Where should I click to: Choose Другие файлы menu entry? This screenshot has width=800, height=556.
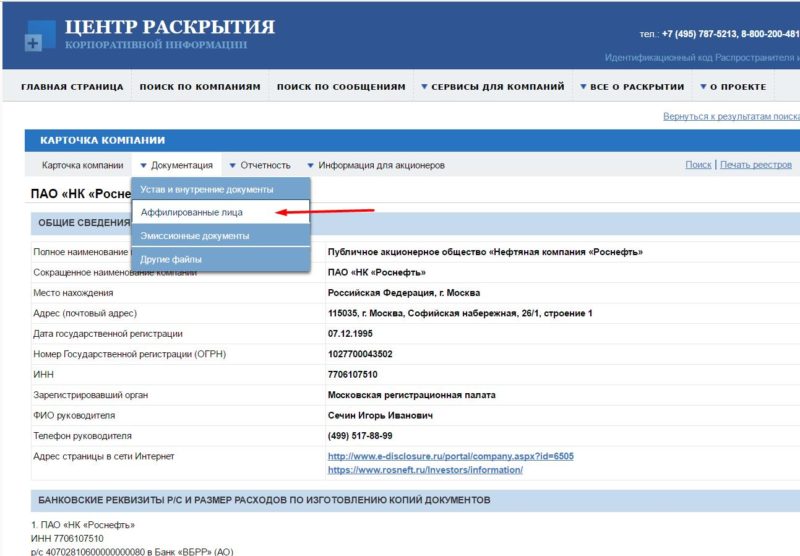click(221, 259)
